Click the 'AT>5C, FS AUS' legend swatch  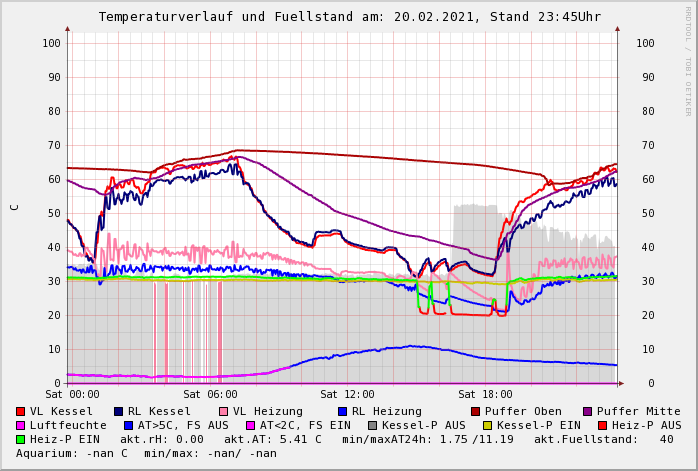point(129,425)
